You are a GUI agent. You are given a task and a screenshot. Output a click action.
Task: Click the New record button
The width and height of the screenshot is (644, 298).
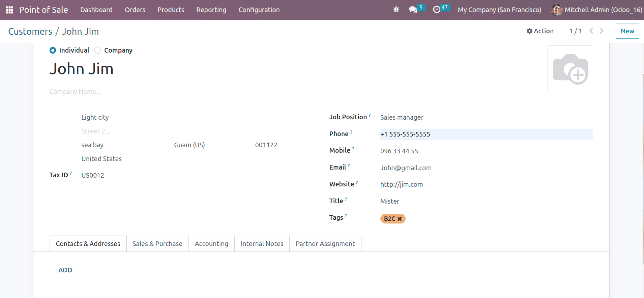(627, 31)
